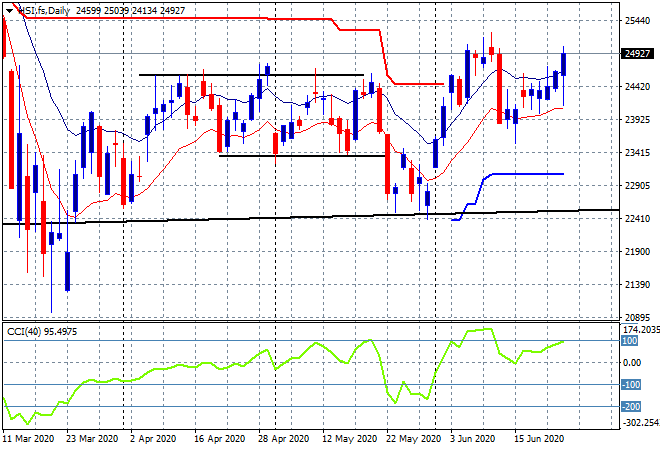Click the 25440 price scale label
The height and width of the screenshot is (450, 660).
coord(637,20)
